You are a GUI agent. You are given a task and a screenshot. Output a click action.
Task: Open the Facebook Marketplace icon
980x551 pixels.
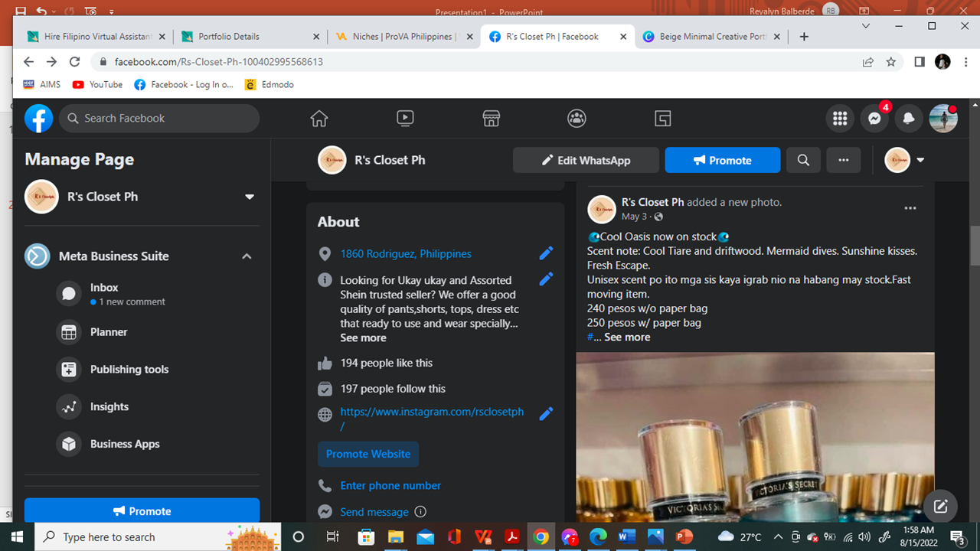point(491,119)
